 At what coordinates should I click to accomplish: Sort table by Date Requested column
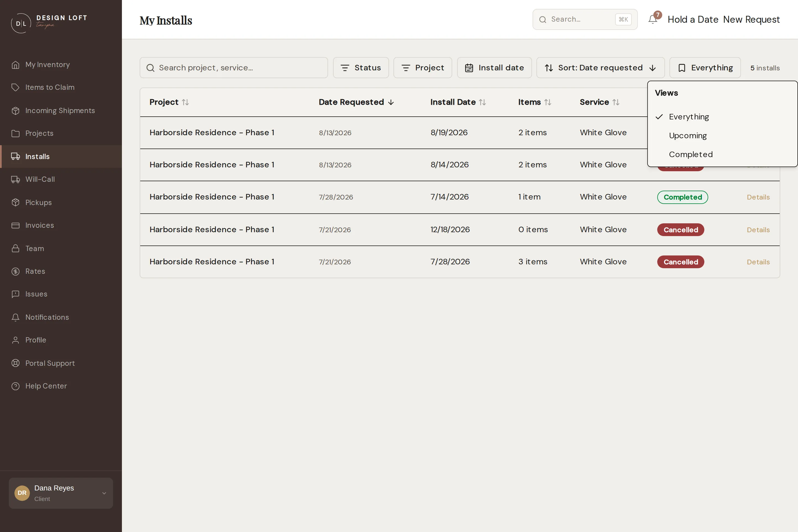[356, 102]
